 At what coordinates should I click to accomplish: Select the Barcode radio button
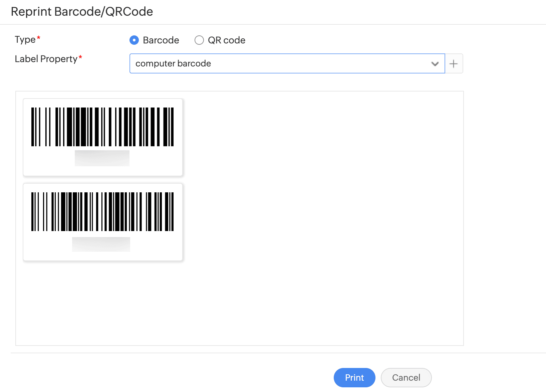(134, 40)
